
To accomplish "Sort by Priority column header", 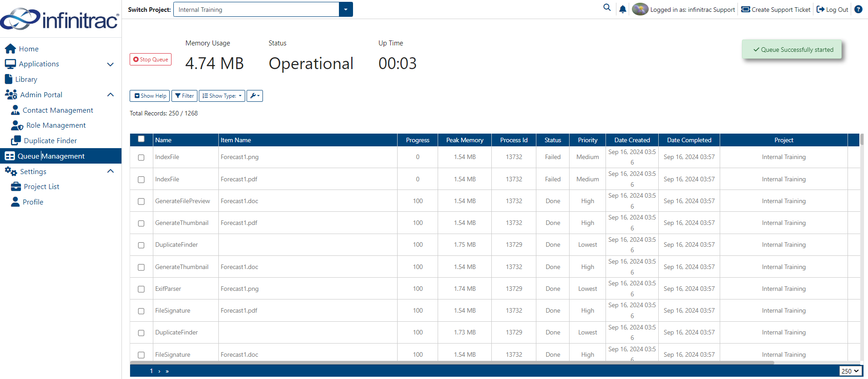I will [587, 140].
